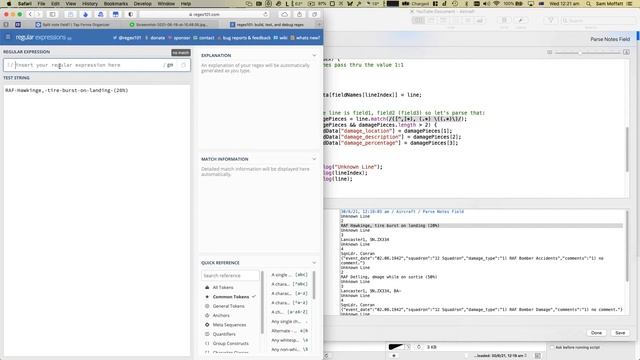
Task: Click the Tap Forms script editor vertical scrollbar
Action: [627, 149]
